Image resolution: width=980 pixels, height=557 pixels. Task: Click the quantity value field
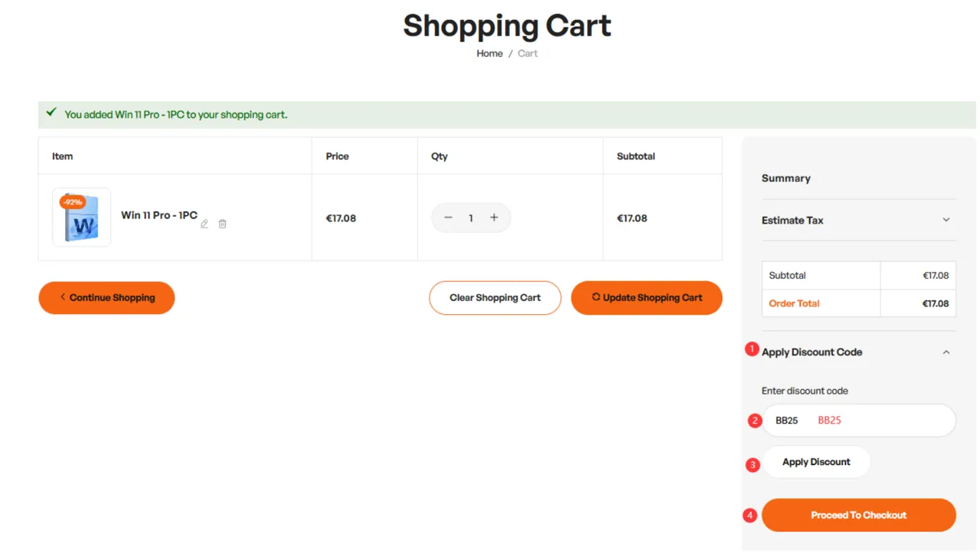point(471,218)
